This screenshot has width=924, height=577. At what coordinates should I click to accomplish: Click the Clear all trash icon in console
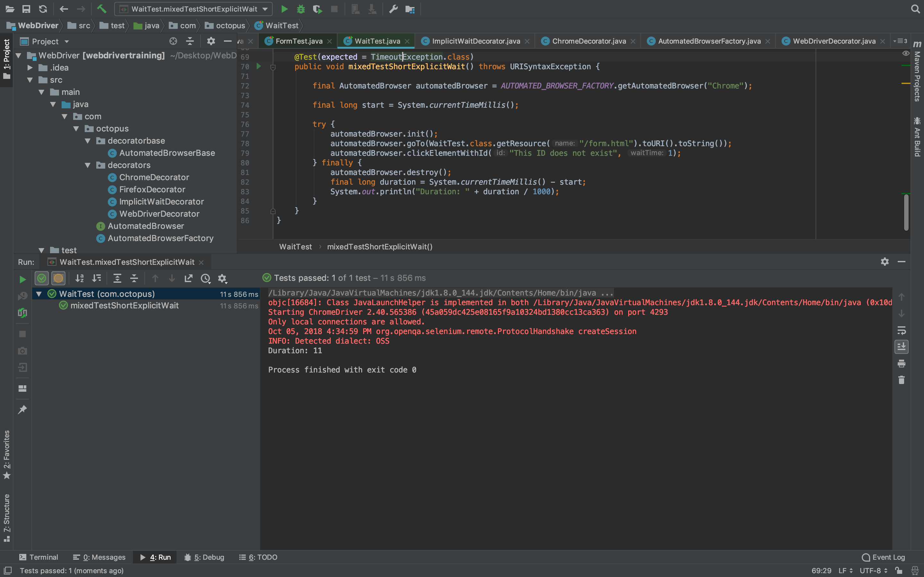coord(901,380)
